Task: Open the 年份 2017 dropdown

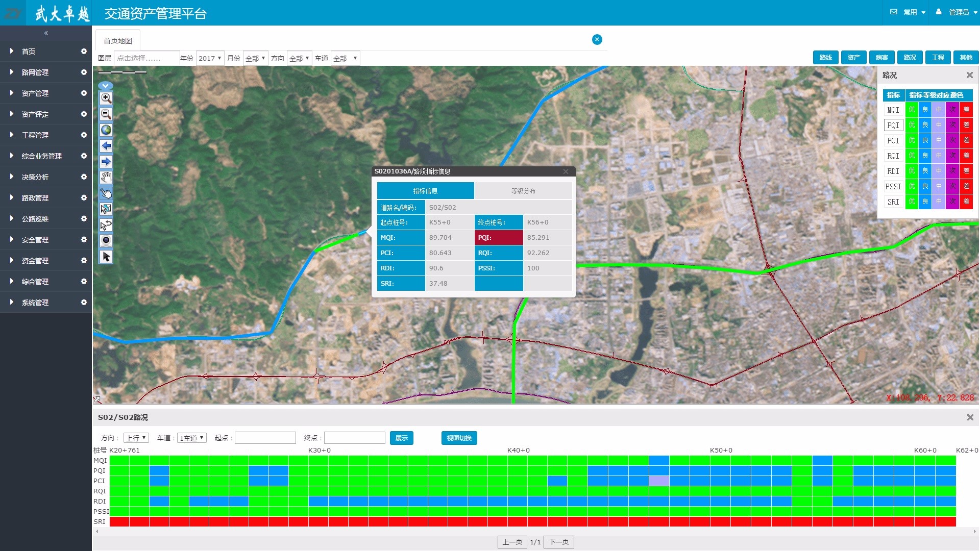Action: (x=210, y=58)
